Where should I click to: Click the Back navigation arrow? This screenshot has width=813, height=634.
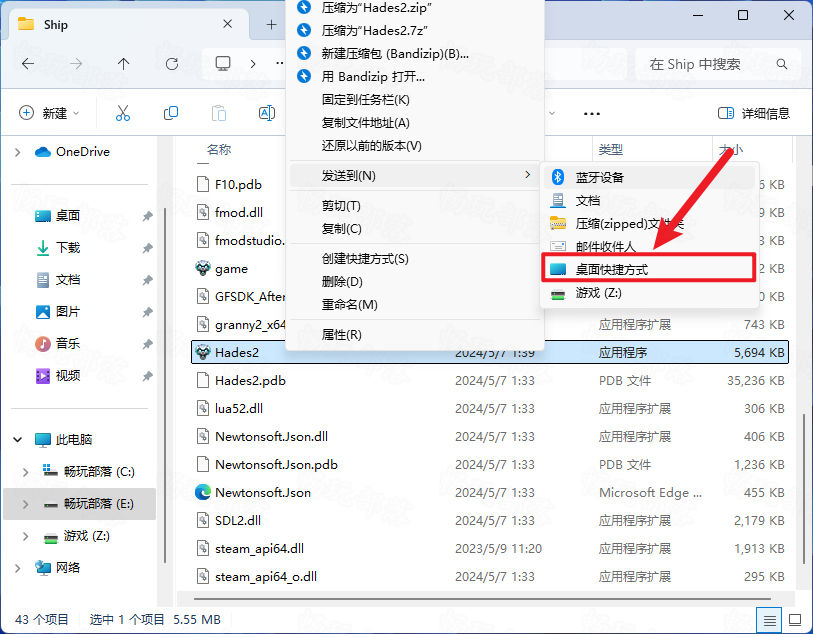[x=28, y=64]
